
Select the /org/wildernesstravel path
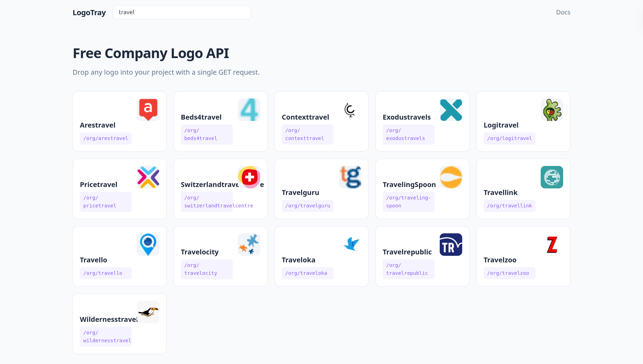click(106, 336)
